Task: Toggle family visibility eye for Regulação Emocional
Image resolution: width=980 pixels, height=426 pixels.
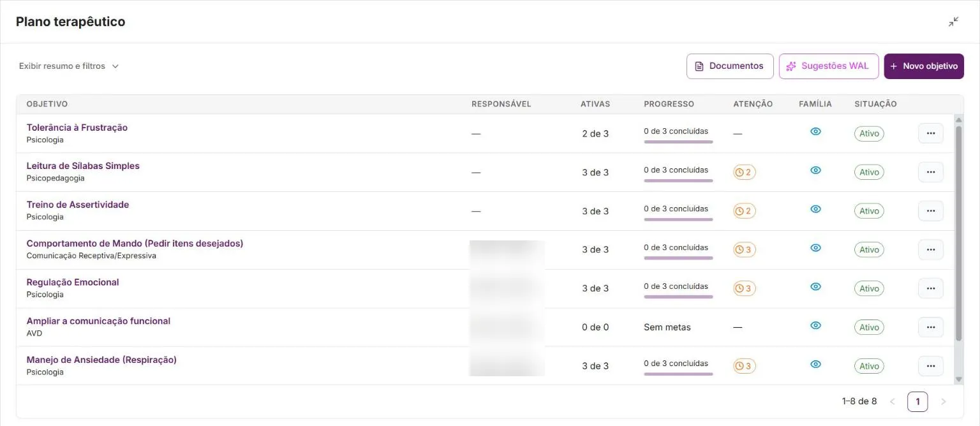Action: [815, 286]
